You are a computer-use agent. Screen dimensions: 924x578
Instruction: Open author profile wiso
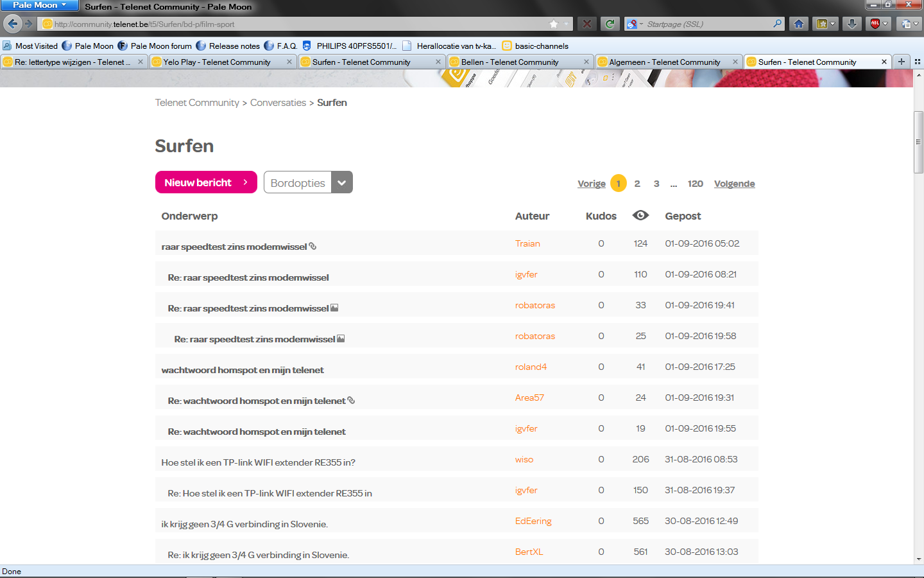pos(524,459)
